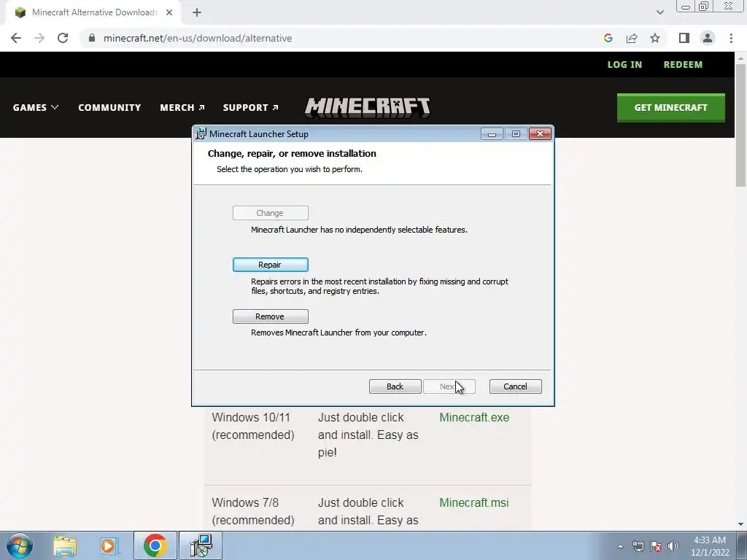
Task: Click the LOG IN link
Action: click(624, 64)
